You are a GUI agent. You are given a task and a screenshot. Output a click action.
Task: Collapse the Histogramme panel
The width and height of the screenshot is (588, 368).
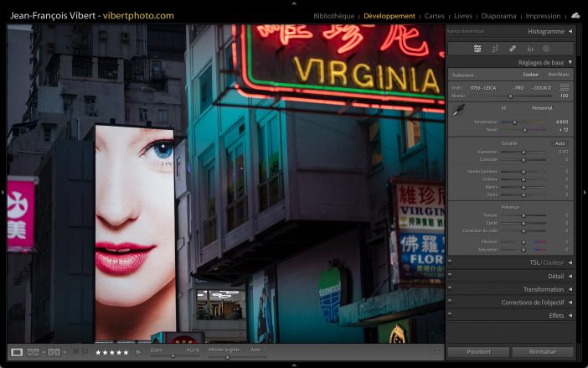570,32
